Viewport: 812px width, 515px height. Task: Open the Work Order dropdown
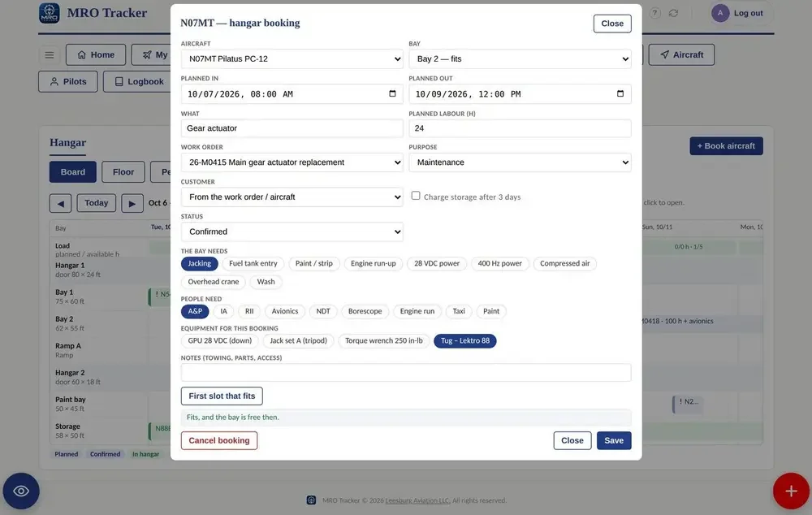point(292,162)
